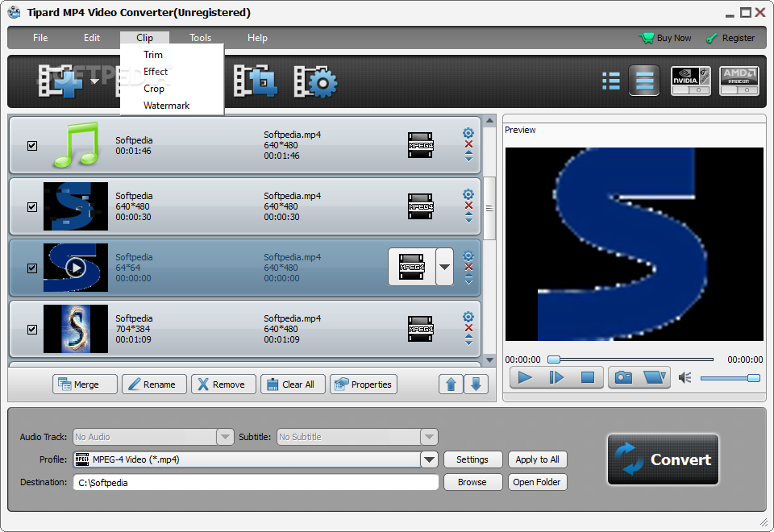Click the Destination path field
Image resolution: width=774 pixels, height=532 pixels.
[x=256, y=482]
